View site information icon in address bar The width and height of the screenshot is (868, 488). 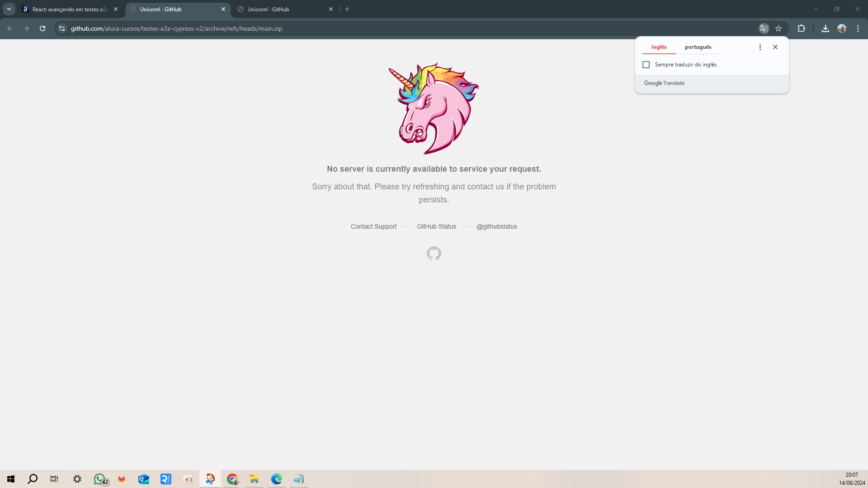coord(62,28)
